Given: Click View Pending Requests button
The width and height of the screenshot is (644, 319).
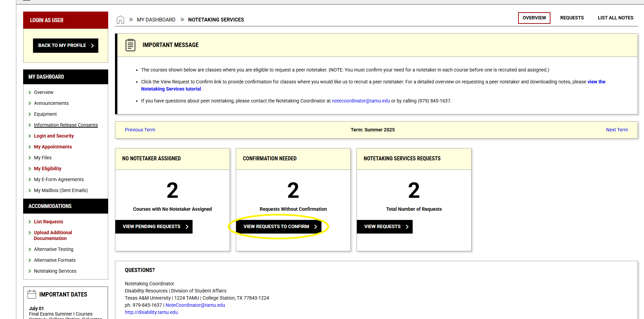Looking at the screenshot, I should pyautogui.click(x=154, y=227).
